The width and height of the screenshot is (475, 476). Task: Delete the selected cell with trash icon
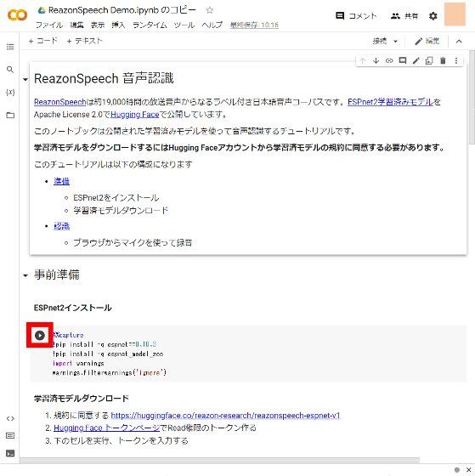pos(443,60)
